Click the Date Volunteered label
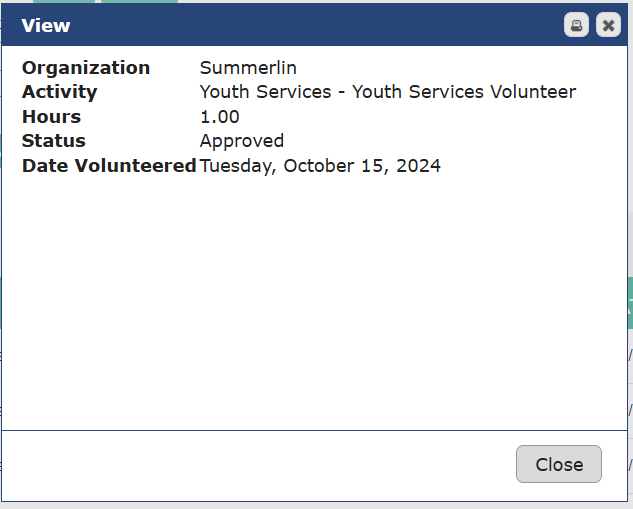 click(109, 166)
